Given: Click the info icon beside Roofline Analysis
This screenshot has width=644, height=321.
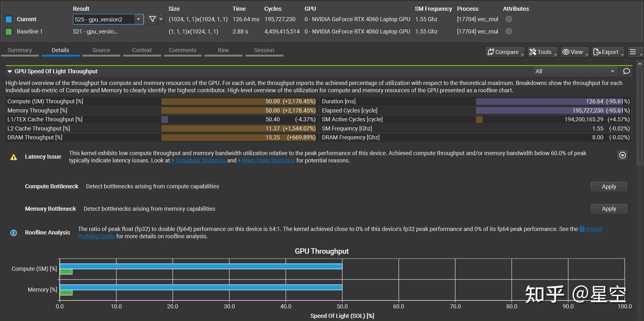Looking at the screenshot, I should point(14,233).
